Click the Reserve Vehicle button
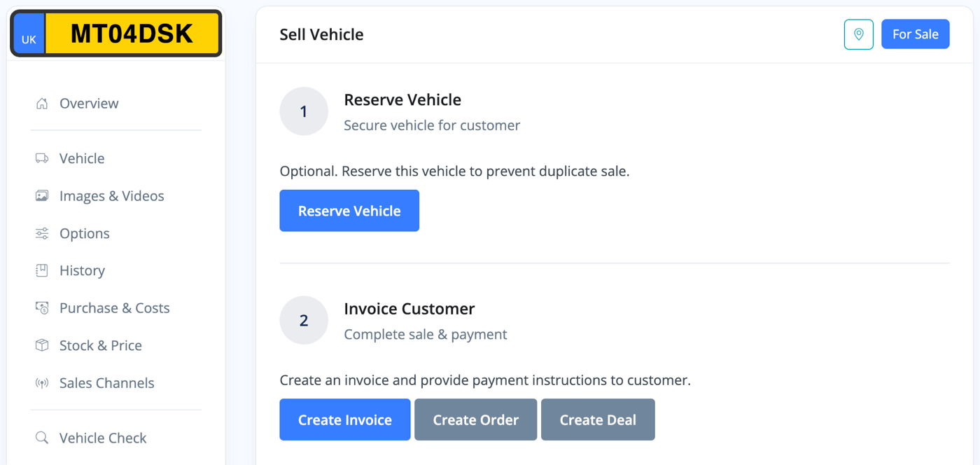Image resolution: width=980 pixels, height=465 pixels. pyautogui.click(x=349, y=211)
